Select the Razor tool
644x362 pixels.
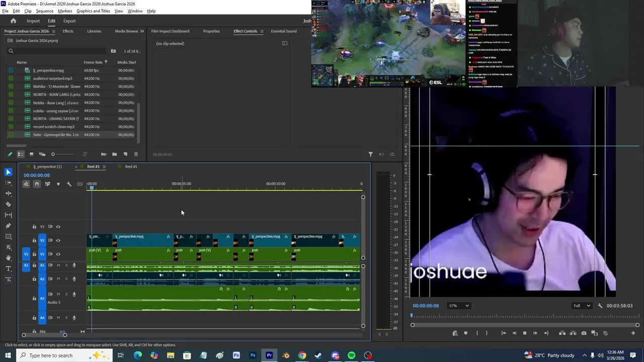[8, 204]
